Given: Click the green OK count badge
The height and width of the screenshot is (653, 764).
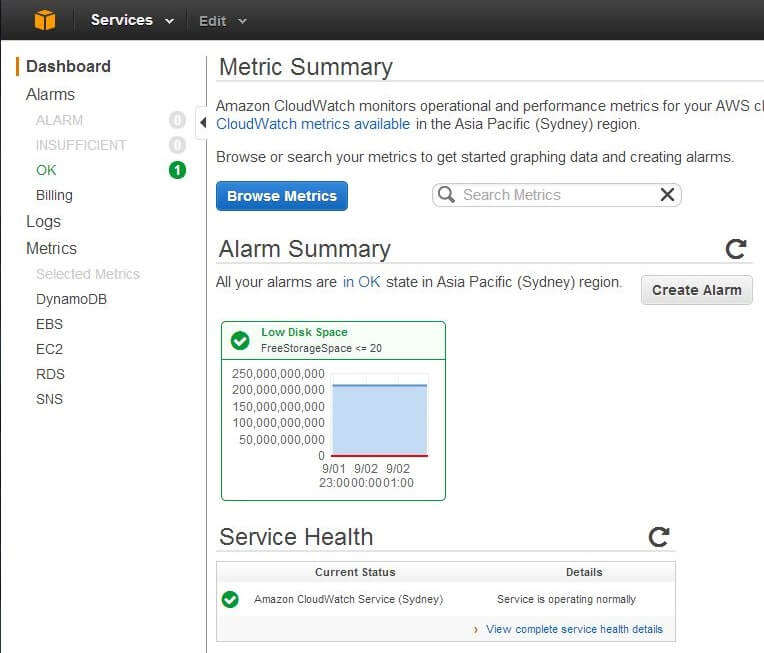Looking at the screenshot, I should 177,170.
